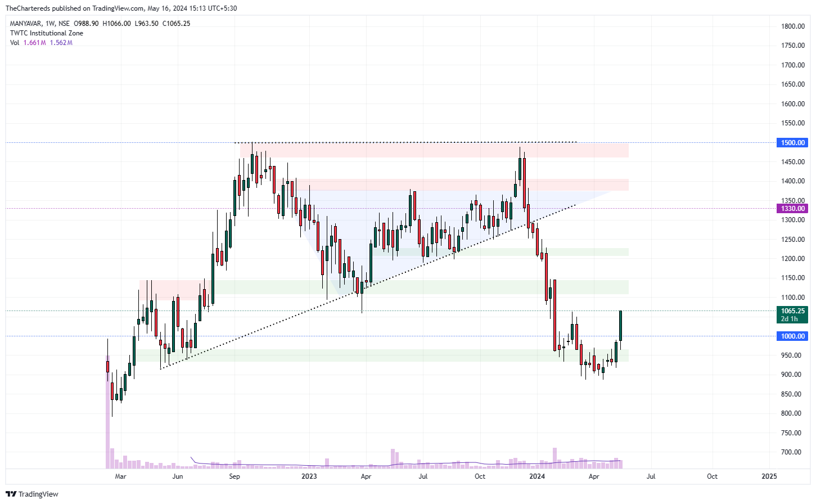Click the 1800.00 price axis tick
The width and height of the screenshot is (816, 504).
tap(793, 26)
